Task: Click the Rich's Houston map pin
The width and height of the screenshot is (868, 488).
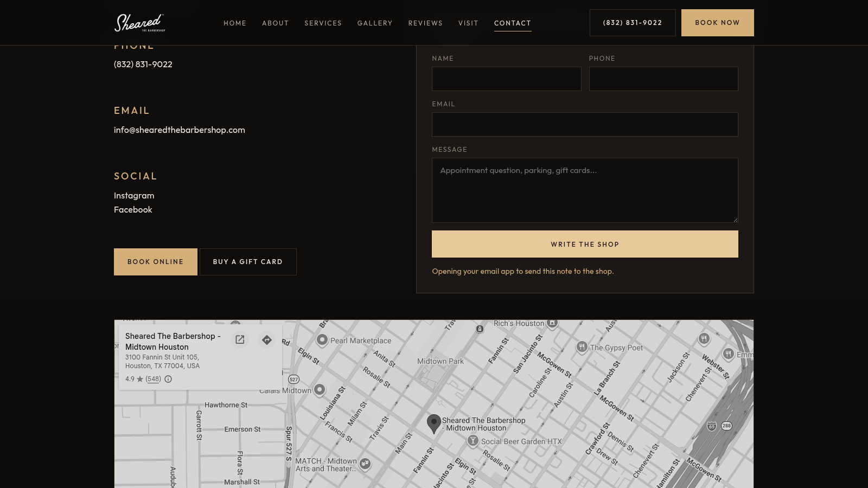Action: pos(552,323)
